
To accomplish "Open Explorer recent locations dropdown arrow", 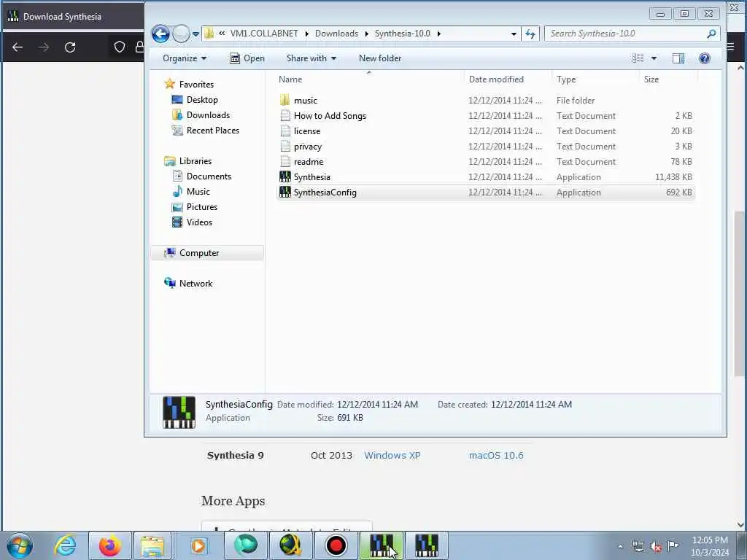I will click(x=196, y=34).
